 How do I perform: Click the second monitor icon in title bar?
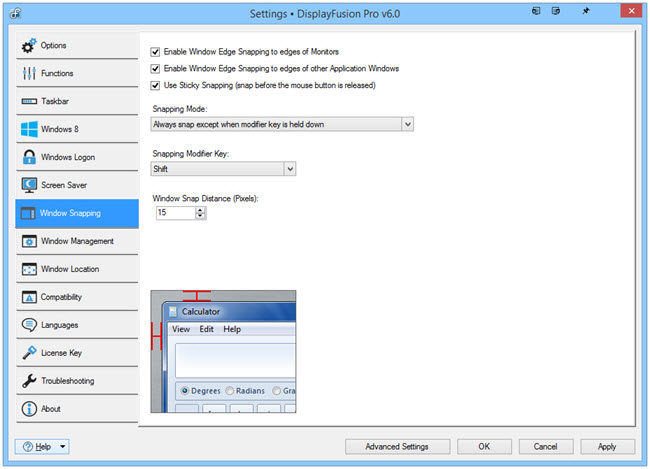(x=556, y=11)
